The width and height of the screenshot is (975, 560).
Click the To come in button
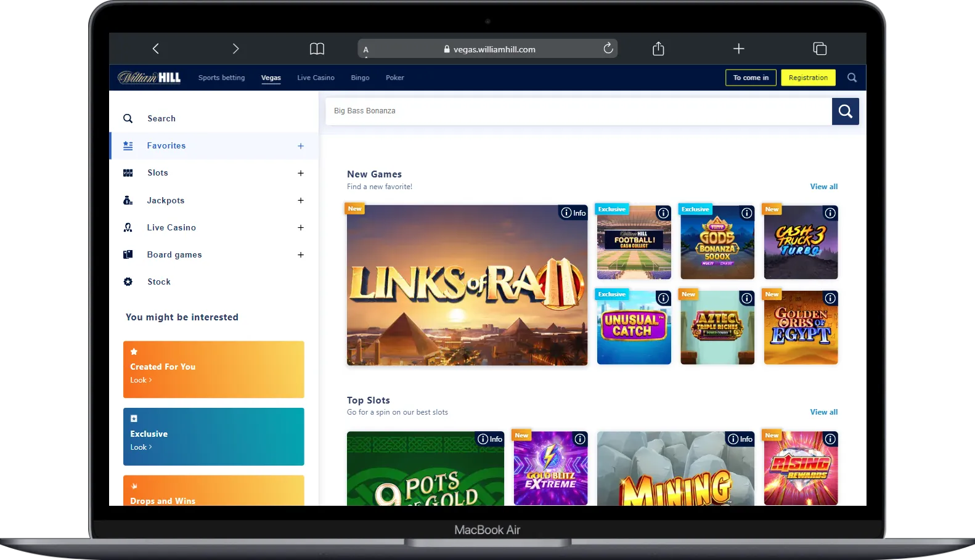tap(751, 78)
